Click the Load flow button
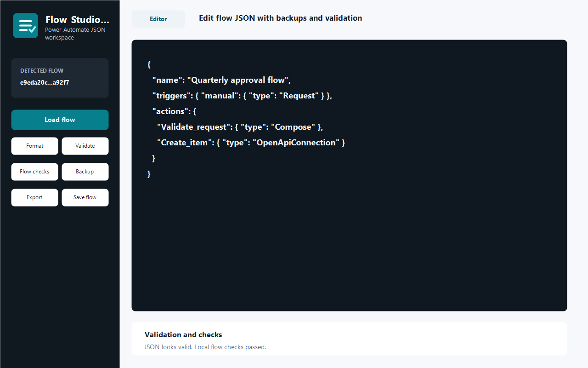This screenshot has height=368, width=588. (60, 120)
